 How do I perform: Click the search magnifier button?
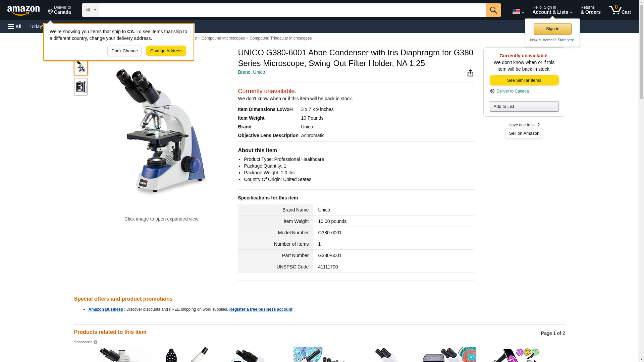pyautogui.click(x=493, y=10)
